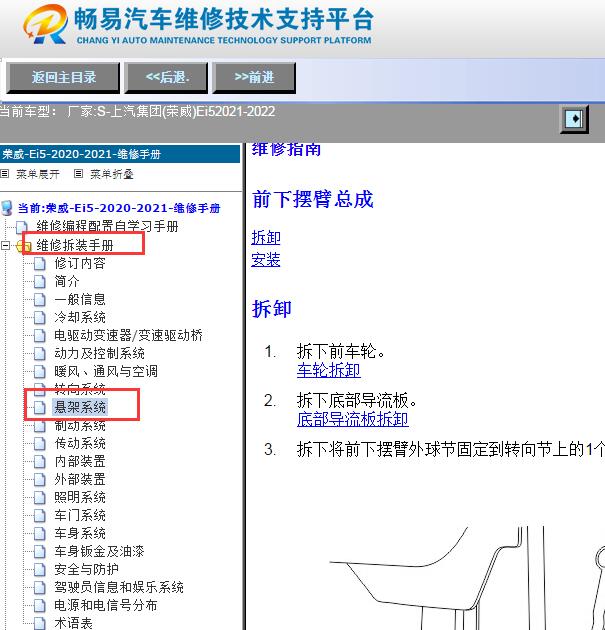
Task: Click the page icon beside 修订内容
Action: point(39,264)
